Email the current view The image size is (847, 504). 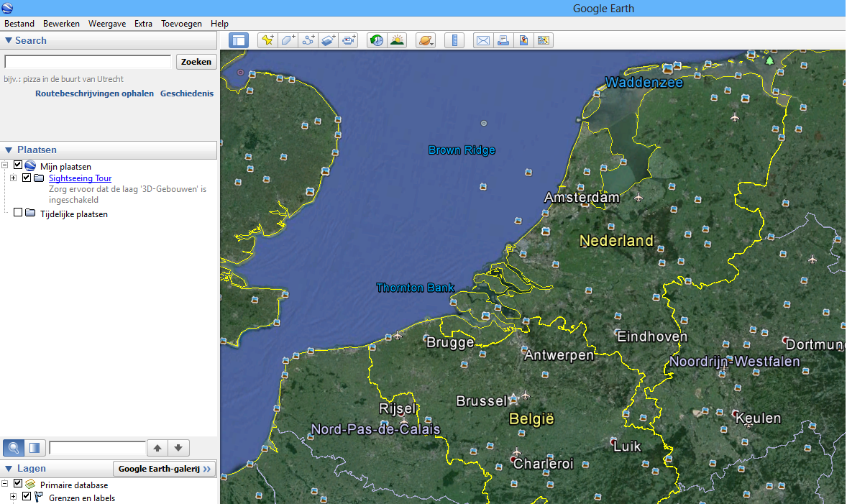483,40
